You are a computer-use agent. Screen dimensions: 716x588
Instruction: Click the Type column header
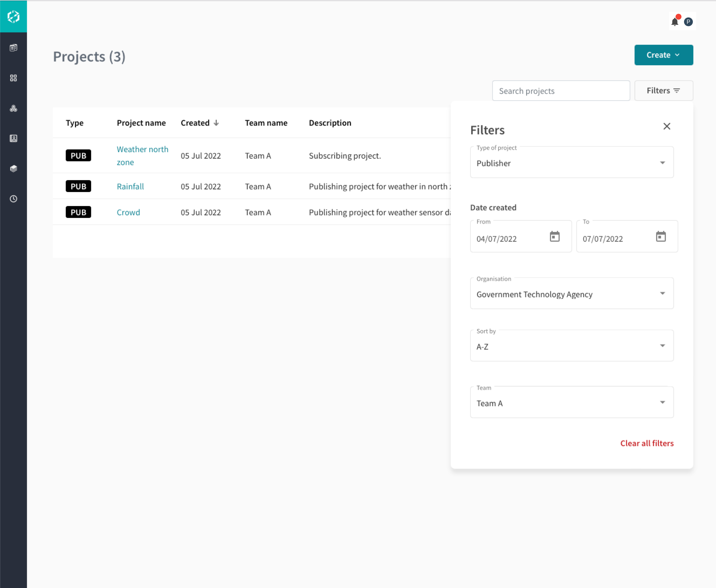pyautogui.click(x=74, y=123)
